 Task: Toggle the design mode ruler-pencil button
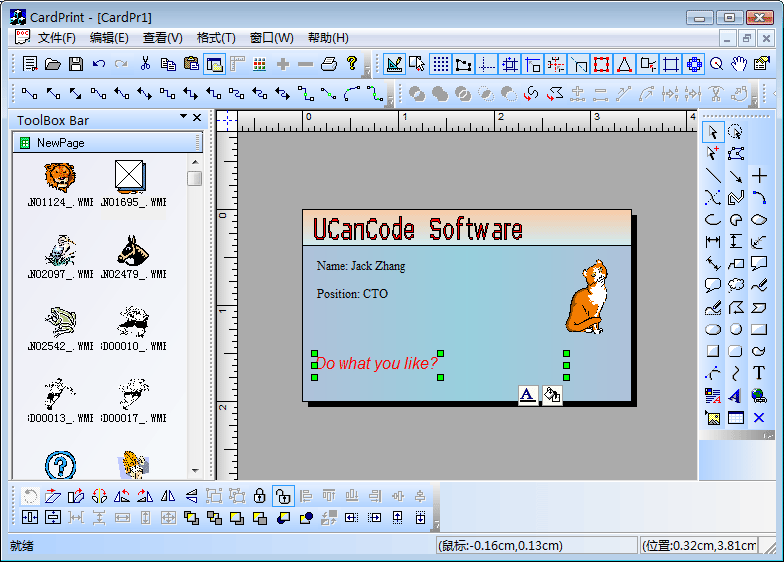(x=394, y=64)
